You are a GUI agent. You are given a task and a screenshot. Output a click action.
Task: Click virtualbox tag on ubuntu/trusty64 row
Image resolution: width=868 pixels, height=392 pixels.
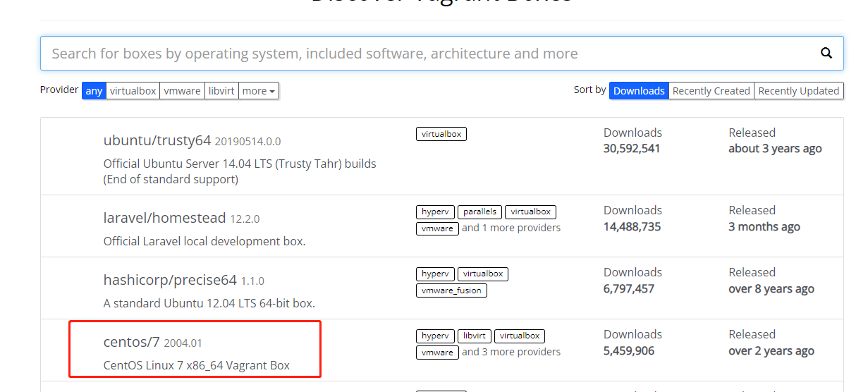point(441,134)
